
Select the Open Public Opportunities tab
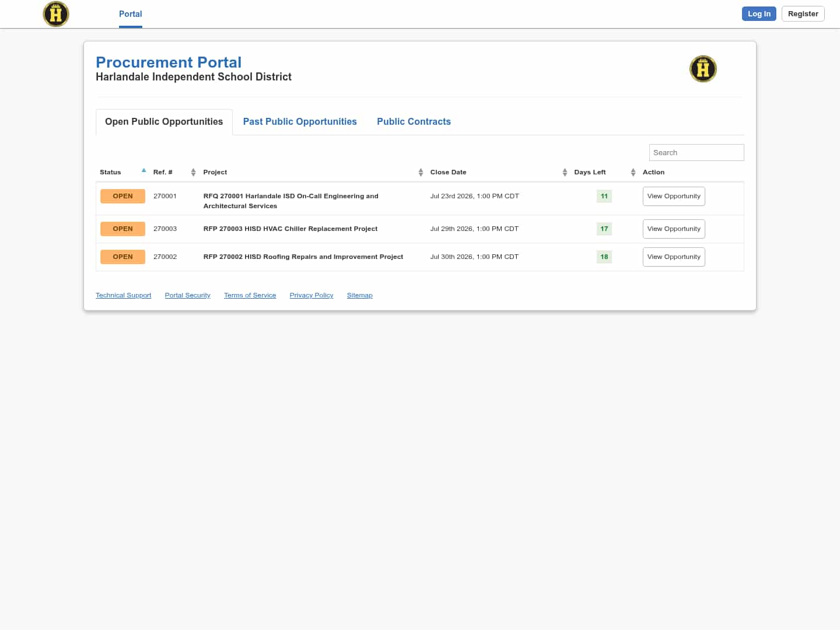(164, 121)
